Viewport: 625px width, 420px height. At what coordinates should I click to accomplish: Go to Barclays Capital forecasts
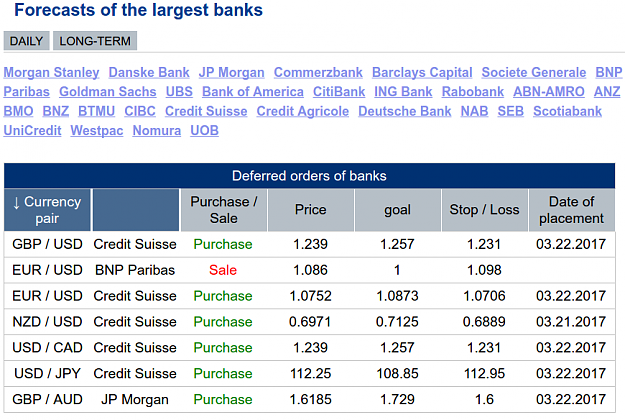pyautogui.click(x=422, y=73)
